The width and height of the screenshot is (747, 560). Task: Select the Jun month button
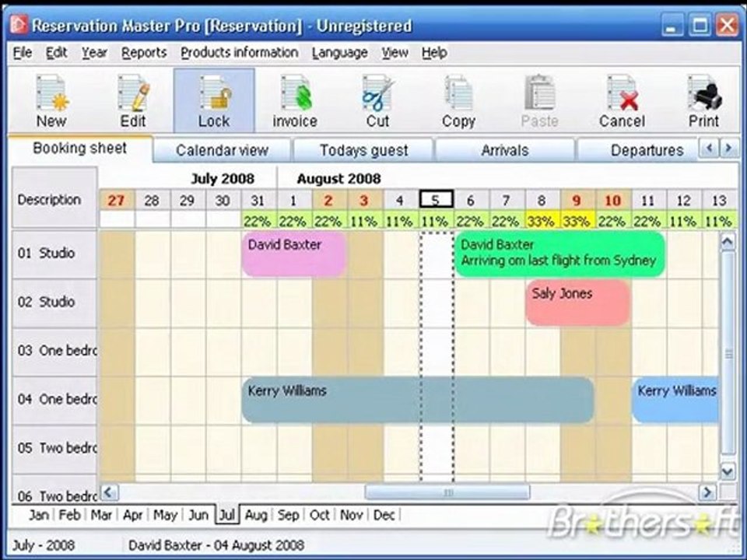(x=198, y=515)
